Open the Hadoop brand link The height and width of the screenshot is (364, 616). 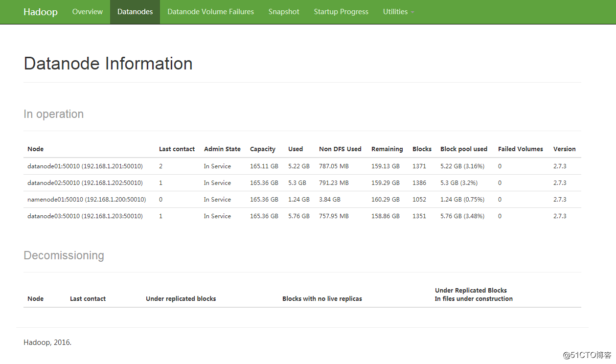(x=41, y=12)
